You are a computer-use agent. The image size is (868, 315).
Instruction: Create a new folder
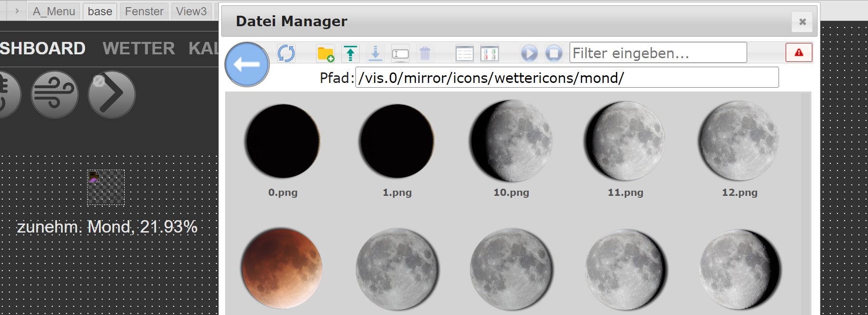pyautogui.click(x=325, y=53)
